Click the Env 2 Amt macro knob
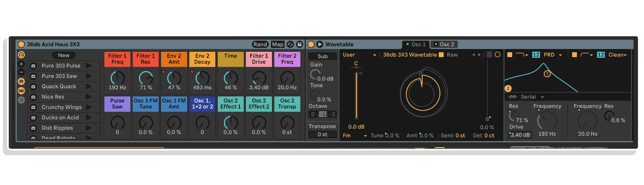This screenshot has width=644, height=185. [174, 78]
